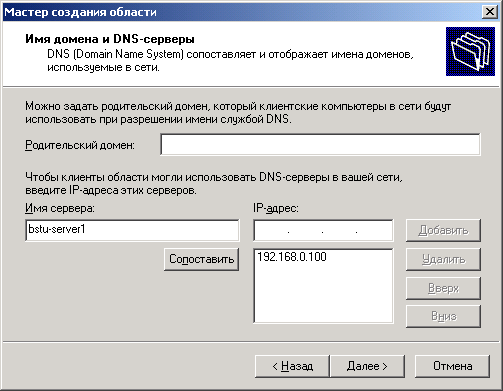Click the Родительский домен input field
This screenshot has width=503, height=391.
point(320,144)
